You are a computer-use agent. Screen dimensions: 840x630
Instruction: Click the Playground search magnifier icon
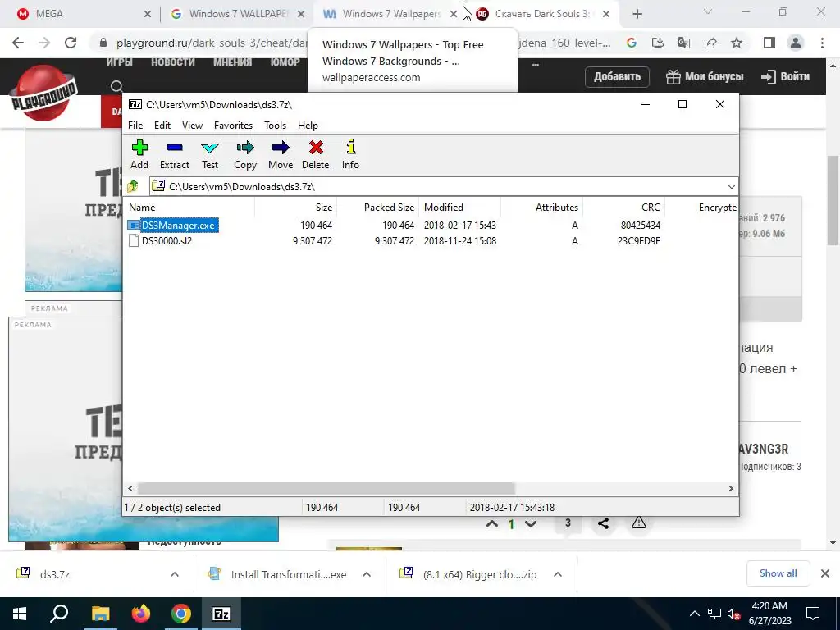coord(116,85)
